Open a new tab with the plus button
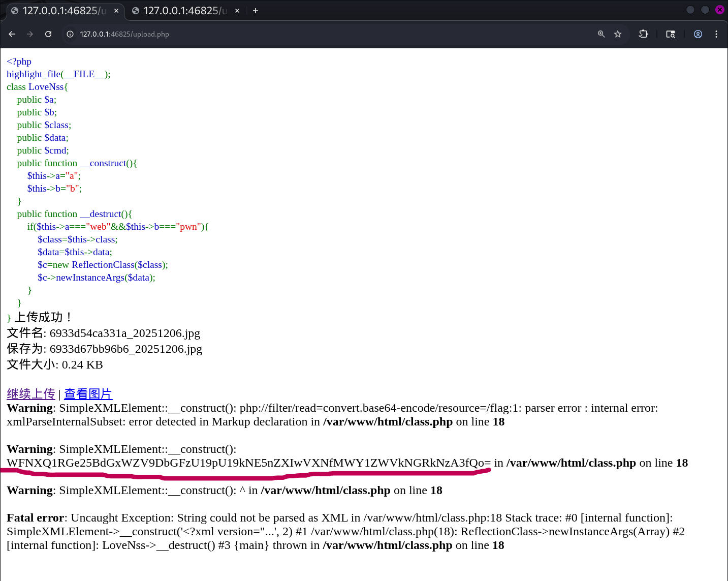This screenshot has width=728, height=581. click(256, 10)
